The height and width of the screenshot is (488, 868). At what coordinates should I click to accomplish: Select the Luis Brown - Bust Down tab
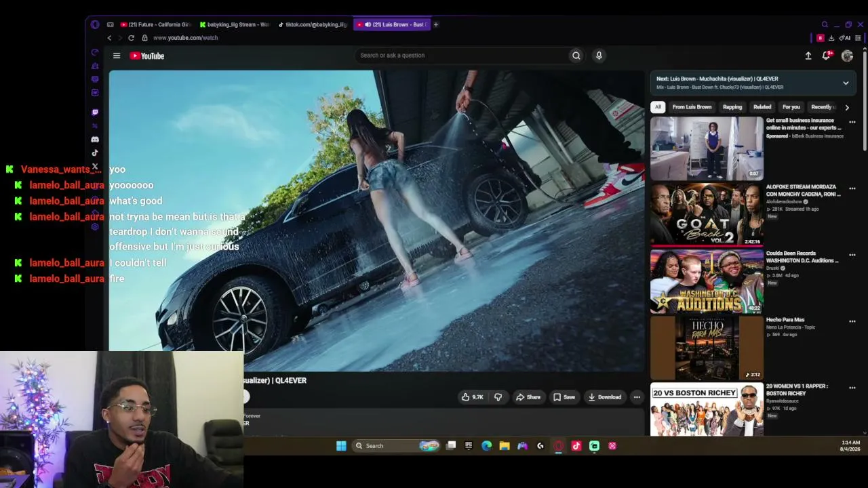click(392, 24)
